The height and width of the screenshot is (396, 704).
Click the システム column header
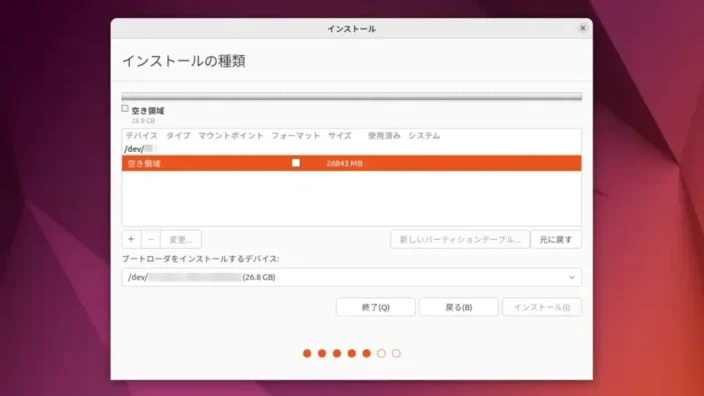[424, 136]
